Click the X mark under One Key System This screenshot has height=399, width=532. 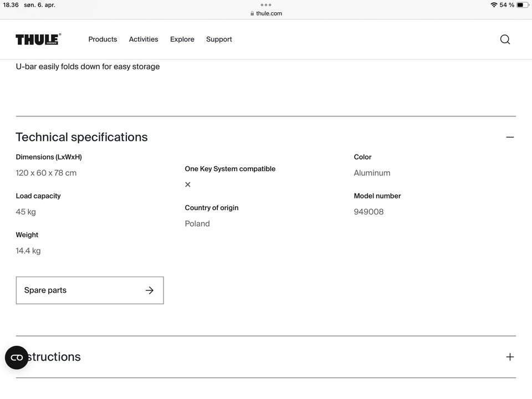188,185
